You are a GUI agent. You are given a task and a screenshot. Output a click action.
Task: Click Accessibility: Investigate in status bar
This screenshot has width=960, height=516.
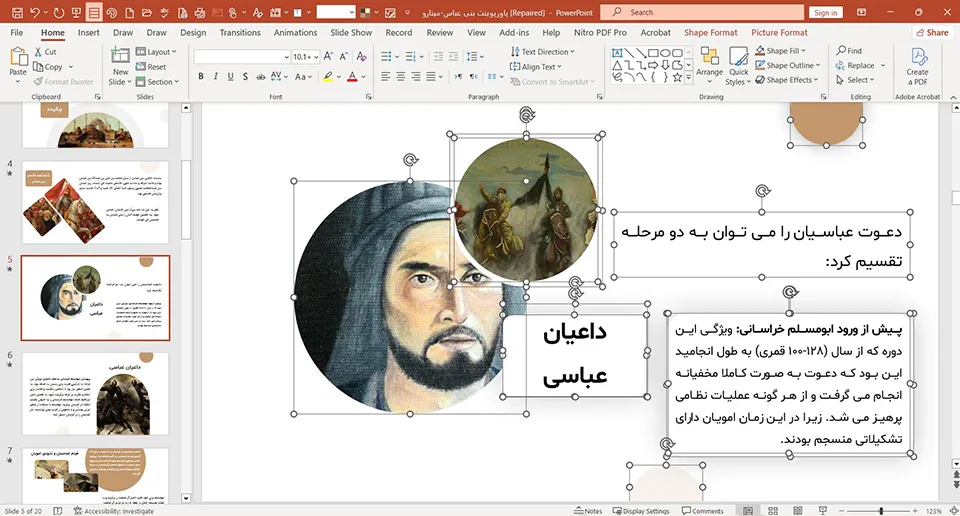(x=114, y=510)
